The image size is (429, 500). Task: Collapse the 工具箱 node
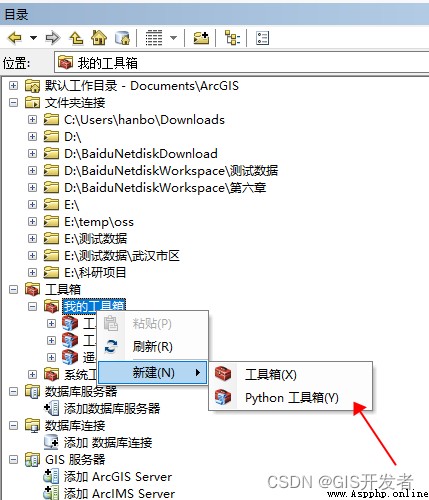click(x=13, y=289)
